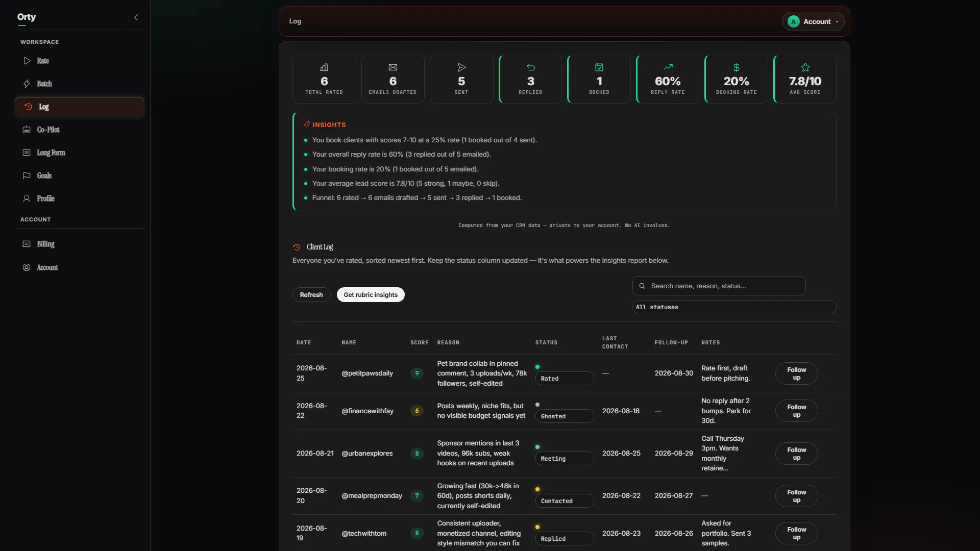This screenshot has height=551, width=980.
Task: Click the Batch lightning icon
Action: [27, 84]
